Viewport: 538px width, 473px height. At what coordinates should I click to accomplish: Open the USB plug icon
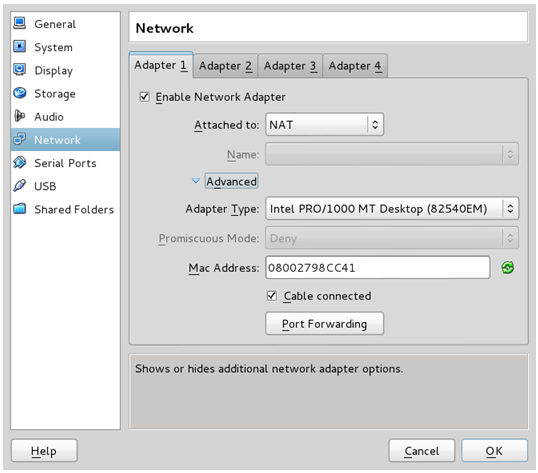[20, 186]
